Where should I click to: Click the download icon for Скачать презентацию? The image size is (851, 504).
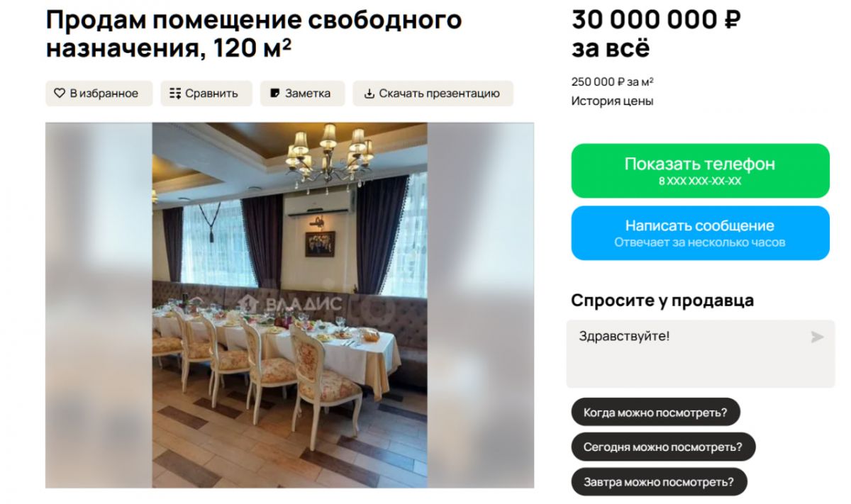369,94
